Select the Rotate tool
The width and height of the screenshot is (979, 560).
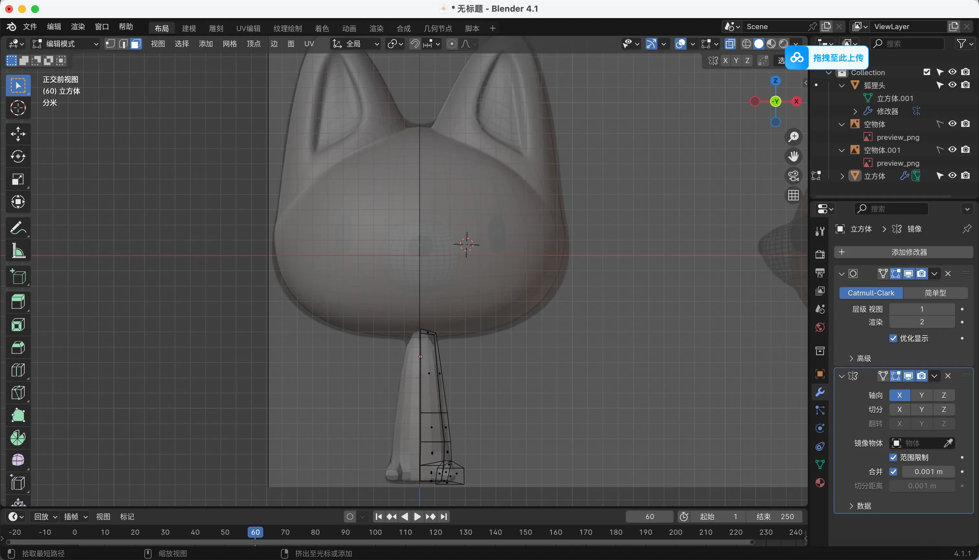tap(18, 157)
